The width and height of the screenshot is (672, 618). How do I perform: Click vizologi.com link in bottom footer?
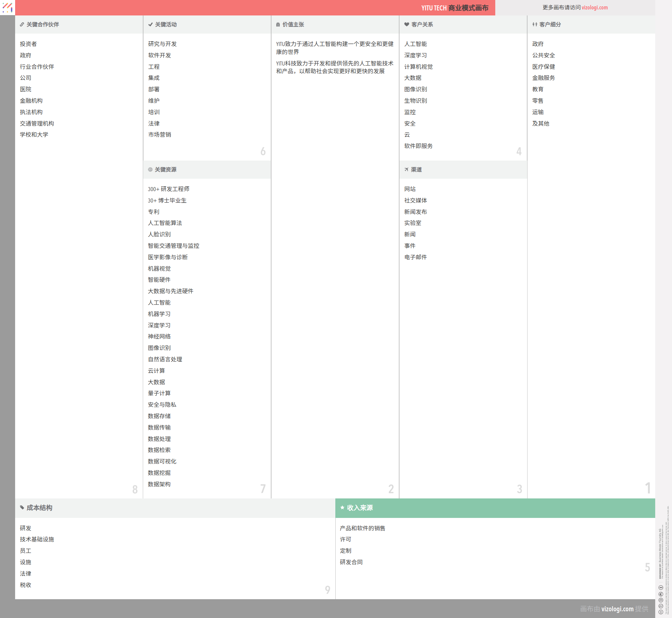617,609
